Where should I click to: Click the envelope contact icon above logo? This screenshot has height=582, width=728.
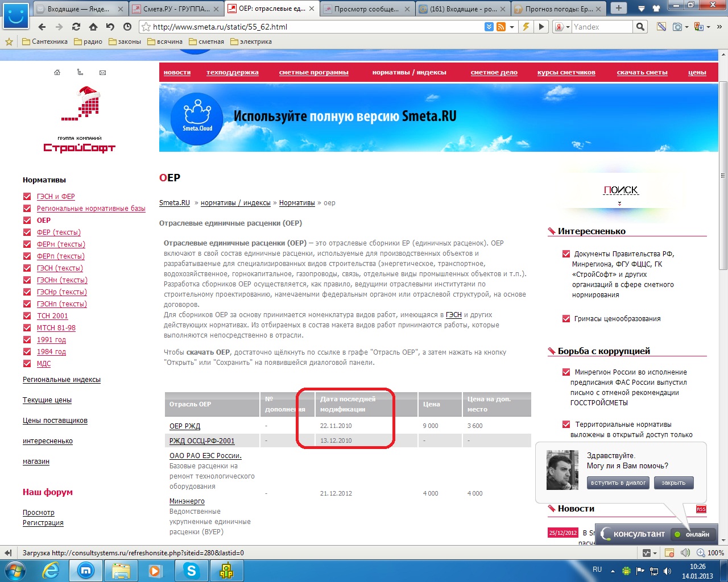tap(102, 72)
